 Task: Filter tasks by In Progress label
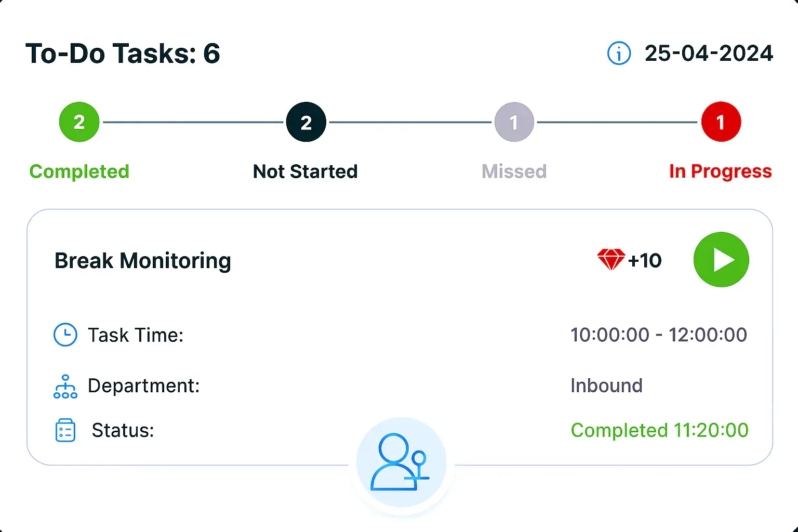point(721,171)
